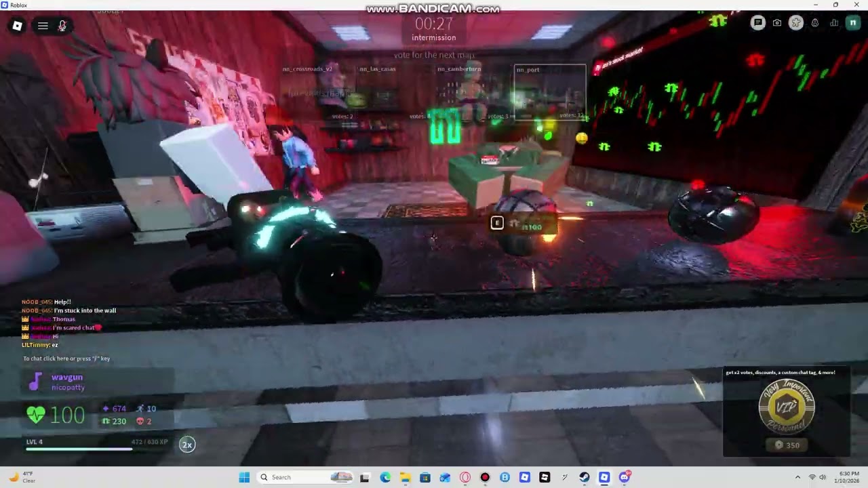Click the camera screenshot icon
The width and height of the screenshot is (868, 488).
[777, 23]
